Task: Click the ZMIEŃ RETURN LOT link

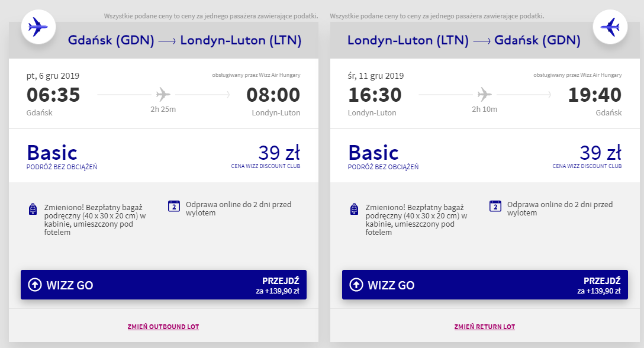Action: [x=485, y=327]
